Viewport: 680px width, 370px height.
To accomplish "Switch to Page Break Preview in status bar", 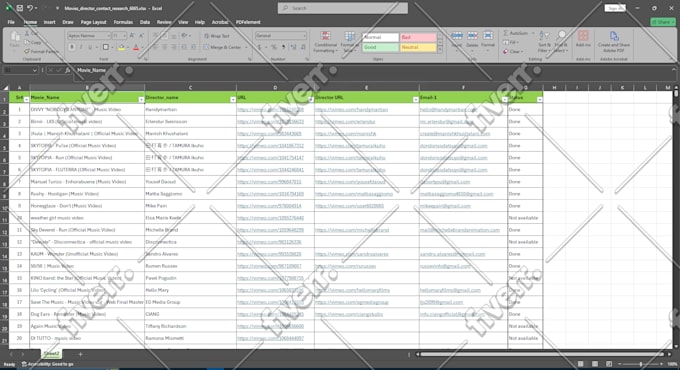I will [609, 364].
